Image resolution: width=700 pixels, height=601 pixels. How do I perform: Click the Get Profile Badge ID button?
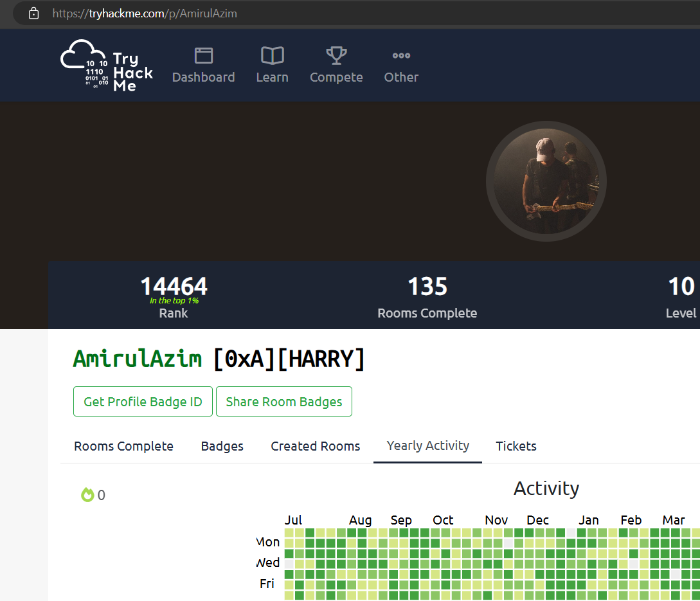[x=143, y=401]
